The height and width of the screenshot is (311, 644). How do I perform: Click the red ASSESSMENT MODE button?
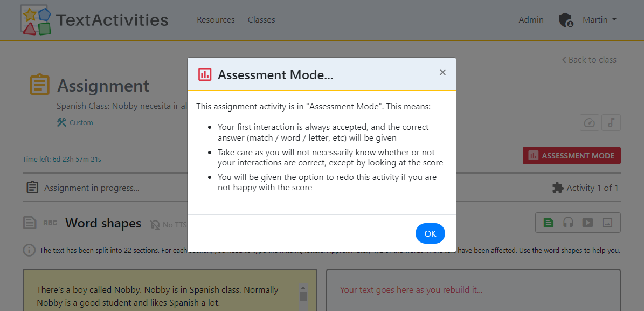click(571, 156)
